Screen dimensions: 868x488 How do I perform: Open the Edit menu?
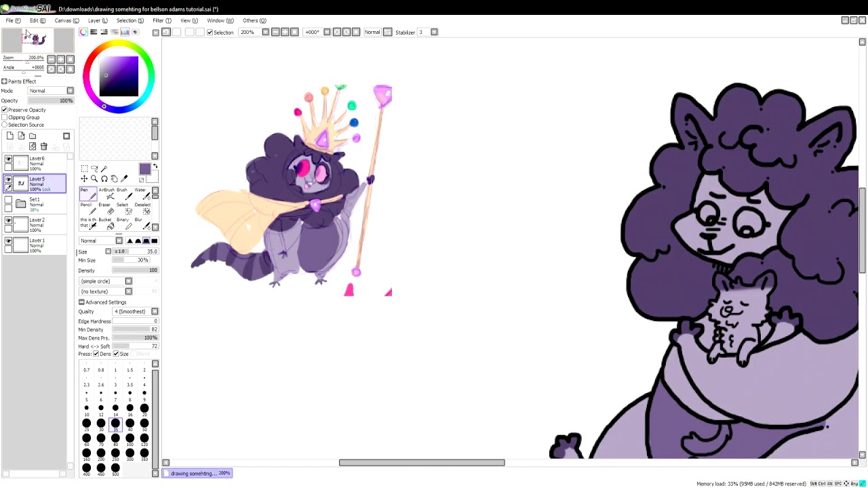tap(37, 20)
